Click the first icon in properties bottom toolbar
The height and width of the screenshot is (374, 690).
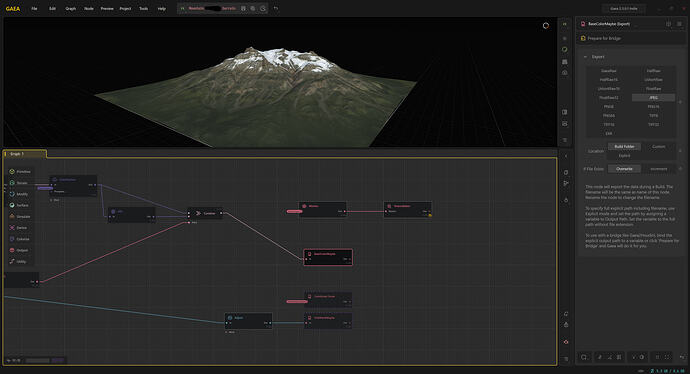584,357
